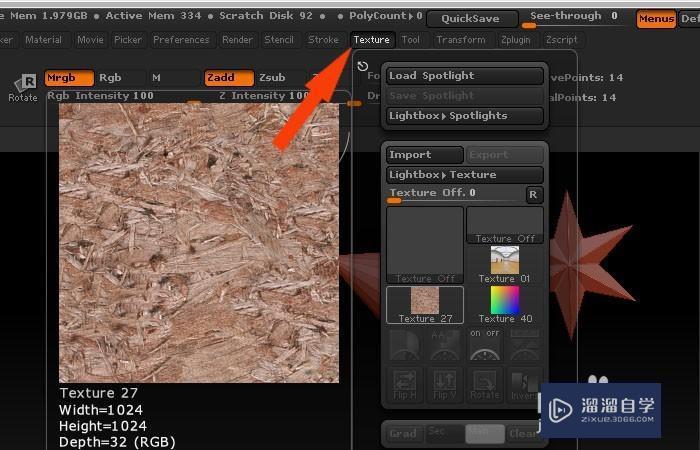The image size is (700, 450).
Task: Toggle the M material mode
Action: tap(172, 78)
